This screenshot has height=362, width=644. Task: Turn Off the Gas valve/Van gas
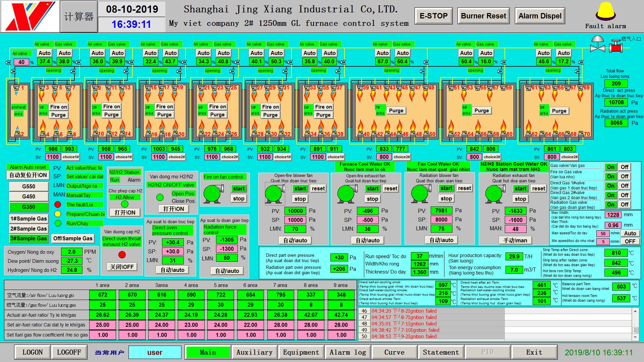(x=624, y=167)
